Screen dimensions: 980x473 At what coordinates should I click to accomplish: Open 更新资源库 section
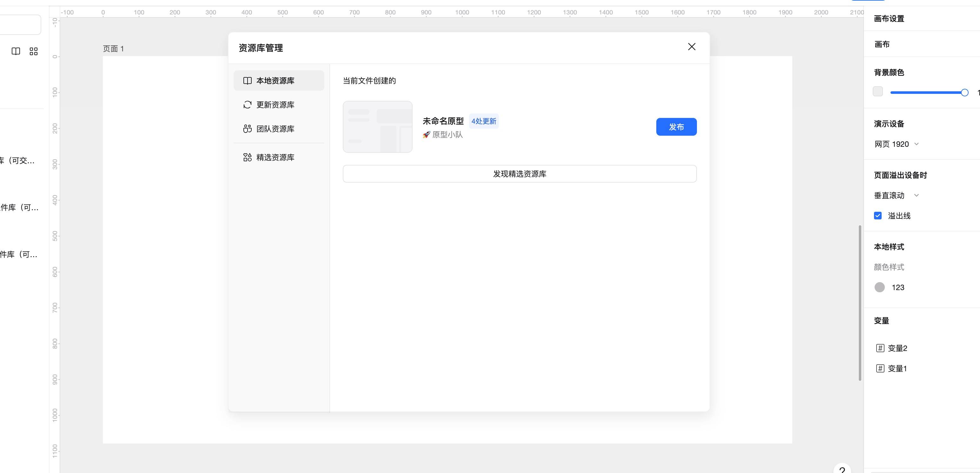coord(279,105)
